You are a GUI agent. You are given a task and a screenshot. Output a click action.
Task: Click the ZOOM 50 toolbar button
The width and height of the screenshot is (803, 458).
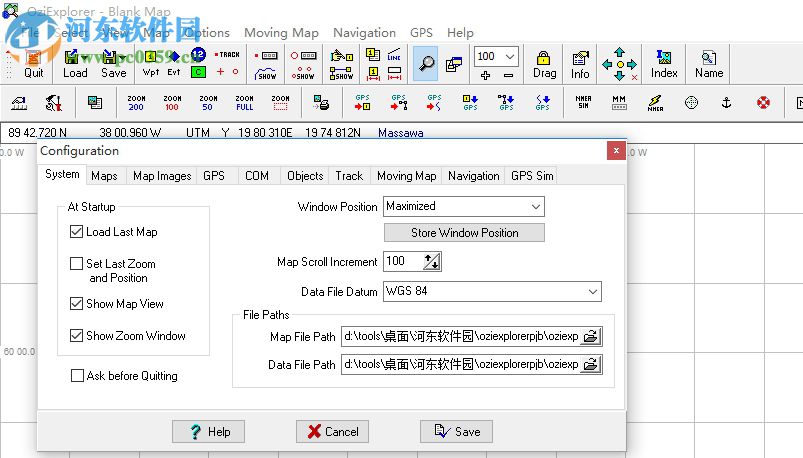(208, 103)
